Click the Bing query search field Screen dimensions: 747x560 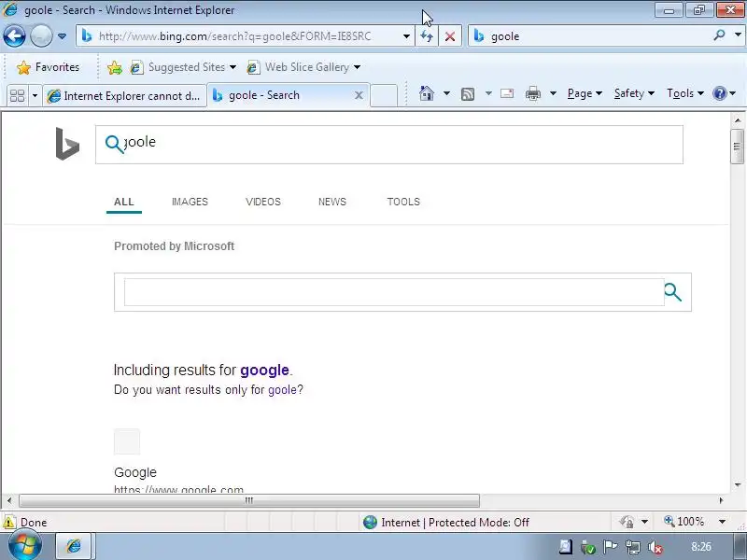(388, 145)
